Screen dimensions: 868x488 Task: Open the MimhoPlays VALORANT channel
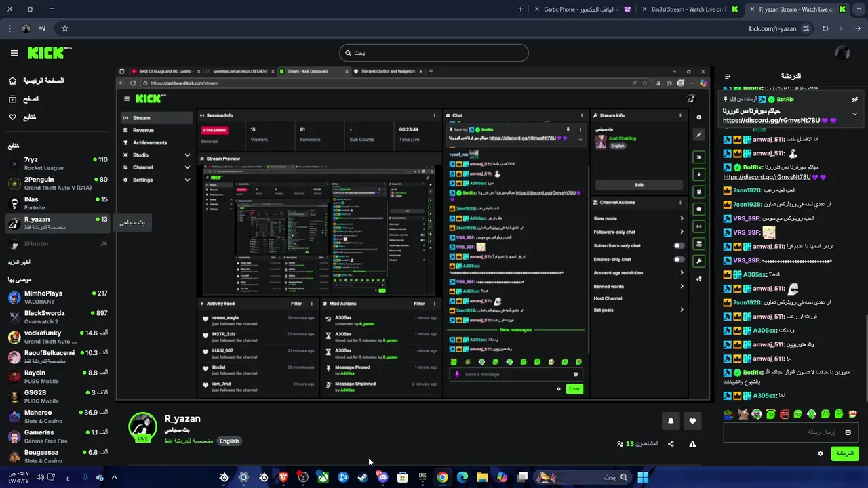coord(57,297)
